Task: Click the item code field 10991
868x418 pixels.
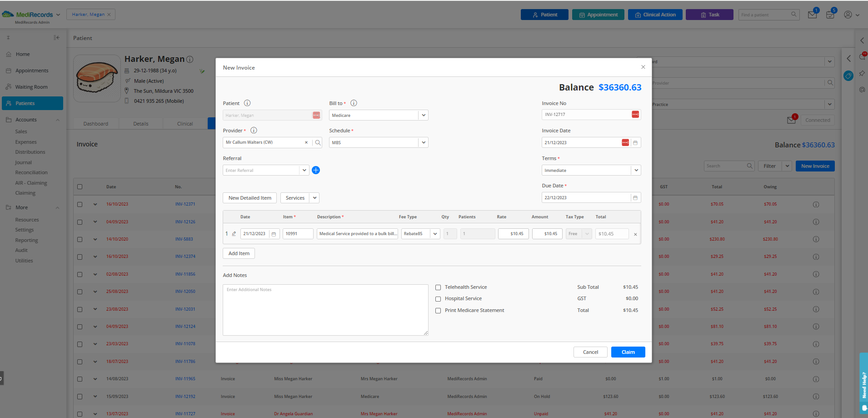Action: click(298, 234)
